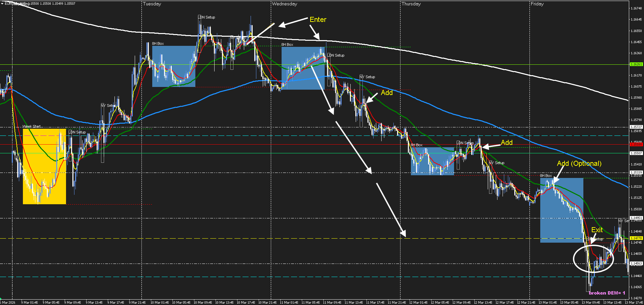Click the Friday period separator label
The height and width of the screenshot is (305, 644).
[537, 4]
